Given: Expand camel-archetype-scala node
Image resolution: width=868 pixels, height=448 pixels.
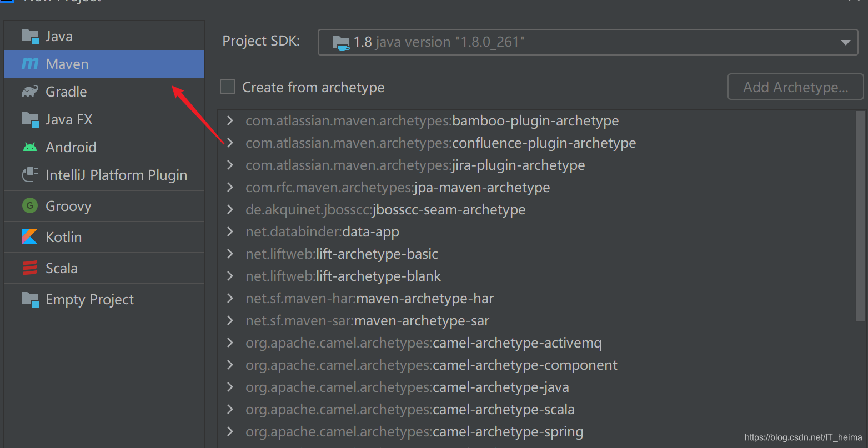Looking at the screenshot, I should click(x=230, y=409).
